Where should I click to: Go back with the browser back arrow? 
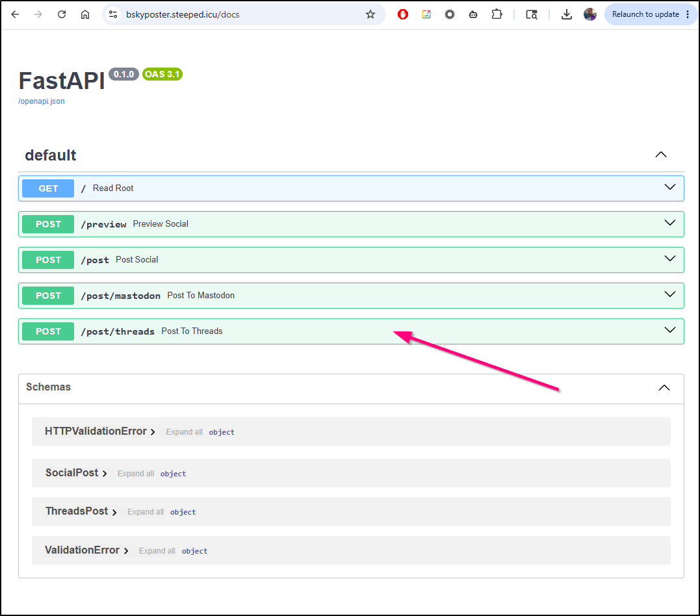tap(15, 14)
